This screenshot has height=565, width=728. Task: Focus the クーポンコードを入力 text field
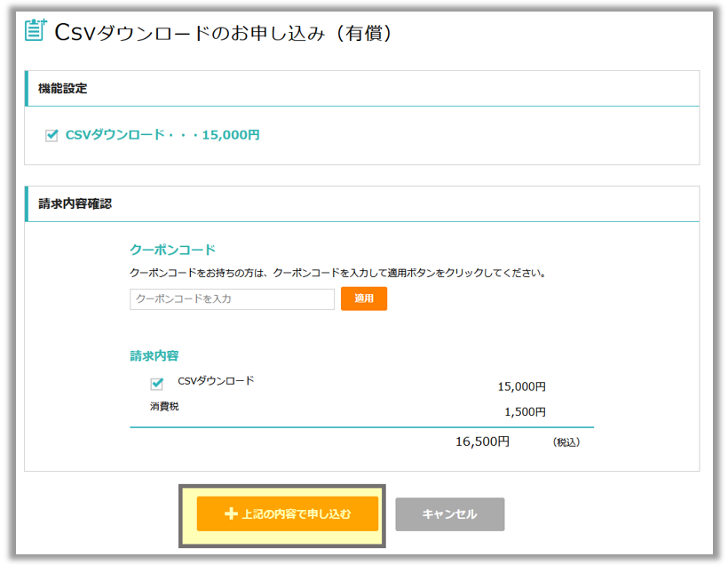232,298
